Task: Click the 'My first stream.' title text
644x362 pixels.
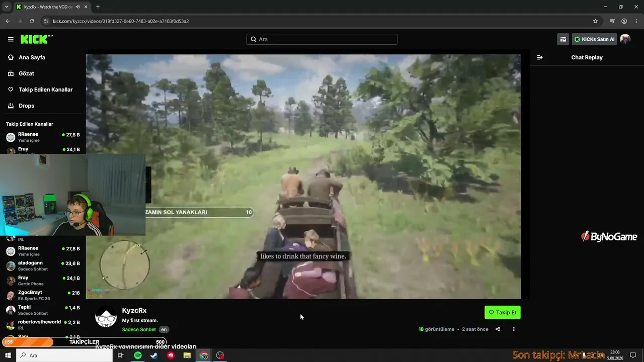Action: coord(140,320)
